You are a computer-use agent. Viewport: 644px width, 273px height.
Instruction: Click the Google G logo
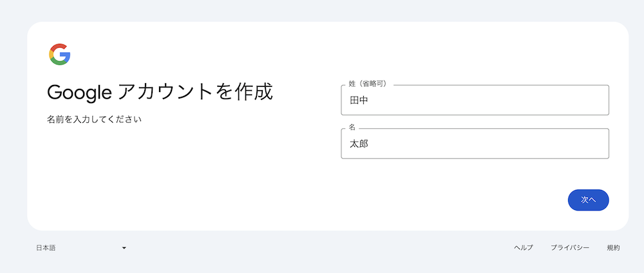59,54
